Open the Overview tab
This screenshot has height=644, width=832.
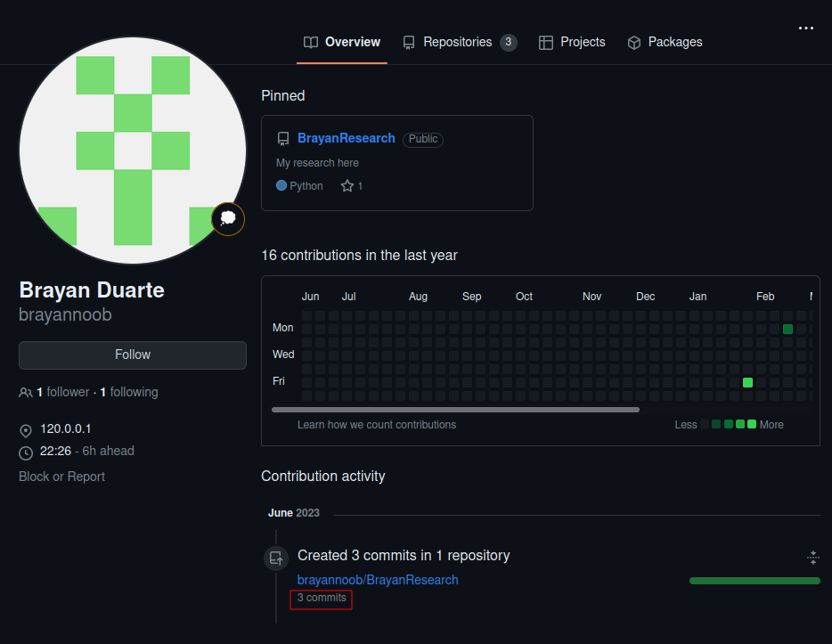[x=342, y=43]
